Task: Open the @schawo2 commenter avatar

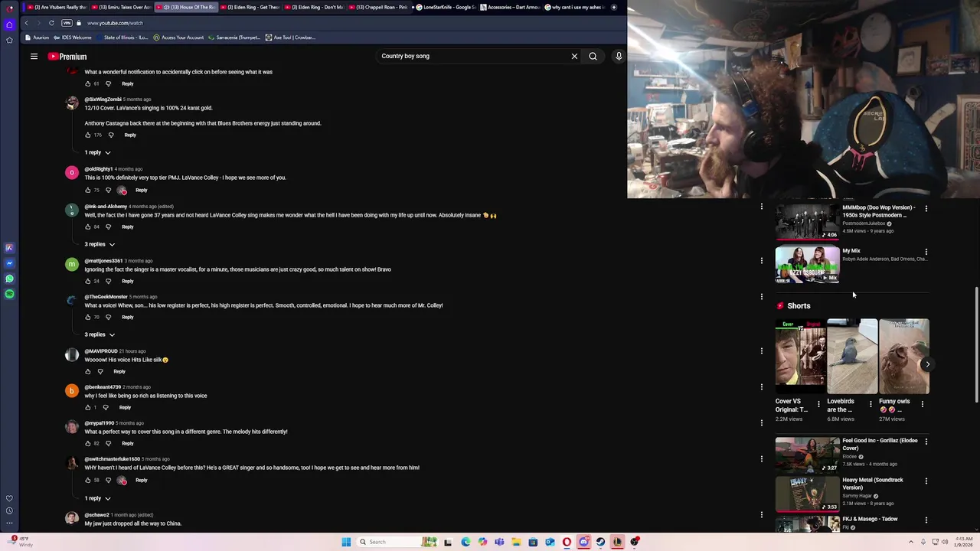Action: 71,518
